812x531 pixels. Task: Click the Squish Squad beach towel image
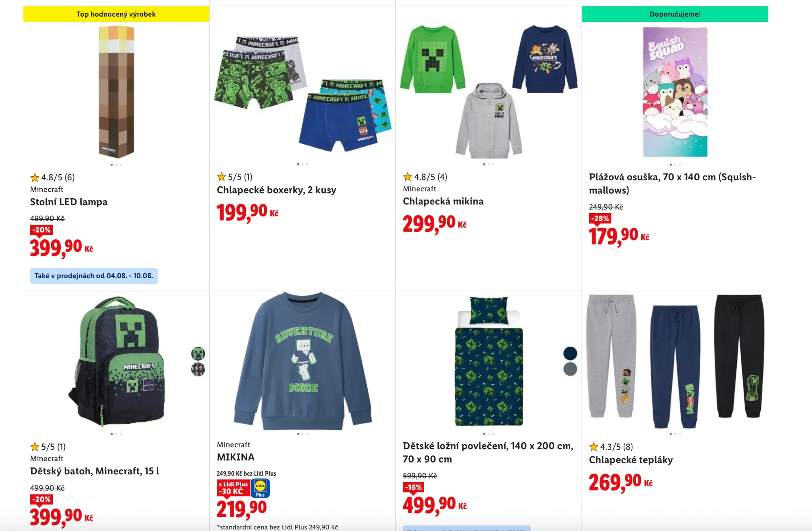tap(675, 92)
